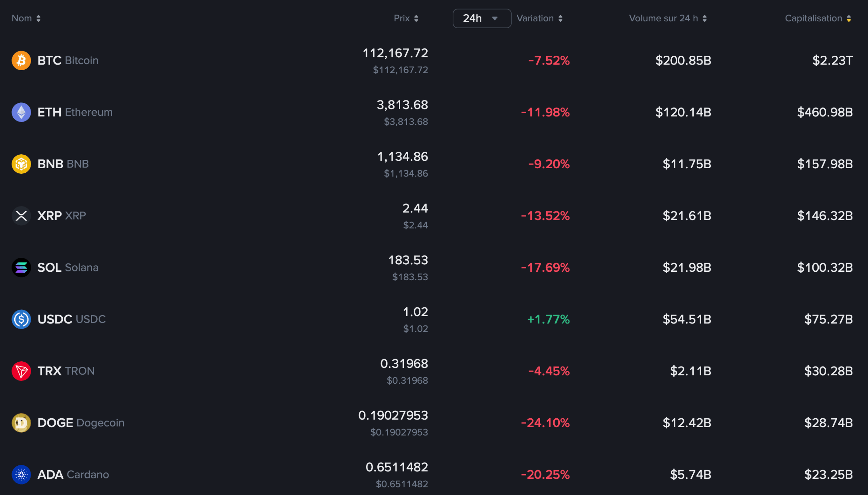Sort by Volume sur 24 h
The image size is (868, 495).
(x=668, y=18)
